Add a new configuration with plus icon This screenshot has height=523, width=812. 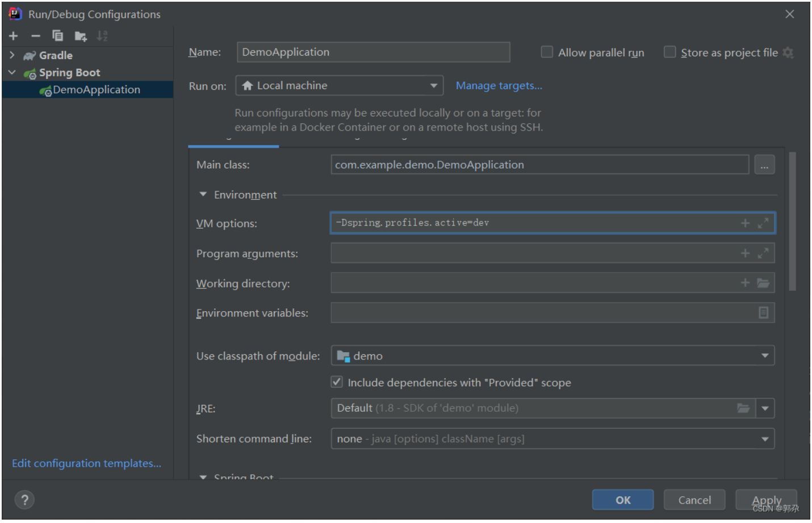(14, 36)
